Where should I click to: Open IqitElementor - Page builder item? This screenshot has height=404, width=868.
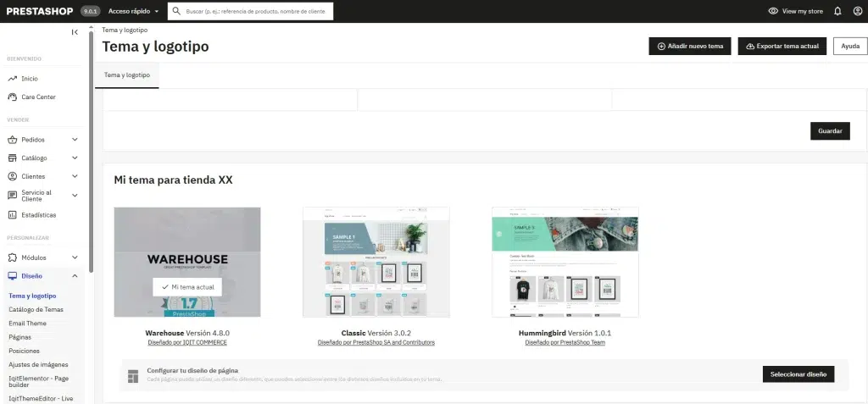pyautogui.click(x=39, y=381)
